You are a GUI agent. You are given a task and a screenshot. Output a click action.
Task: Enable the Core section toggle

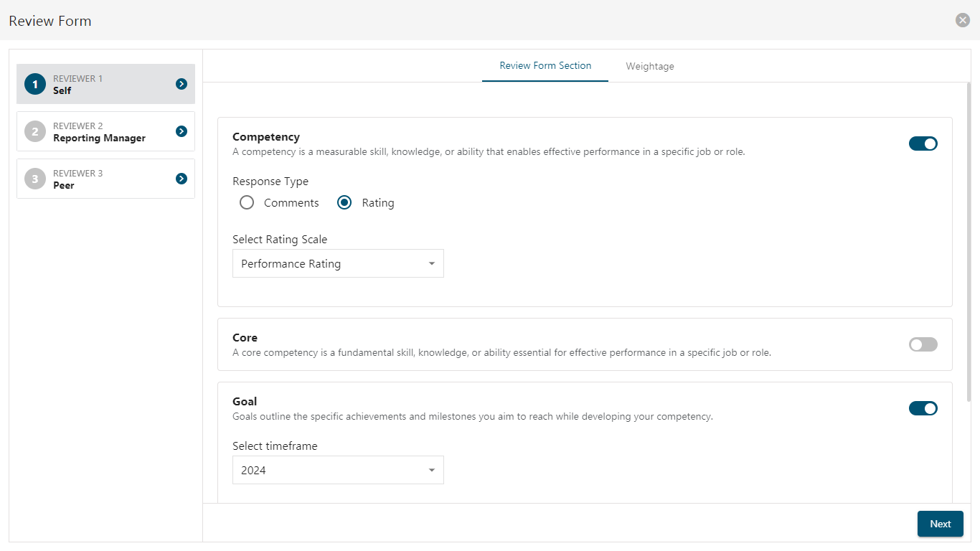point(923,344)
